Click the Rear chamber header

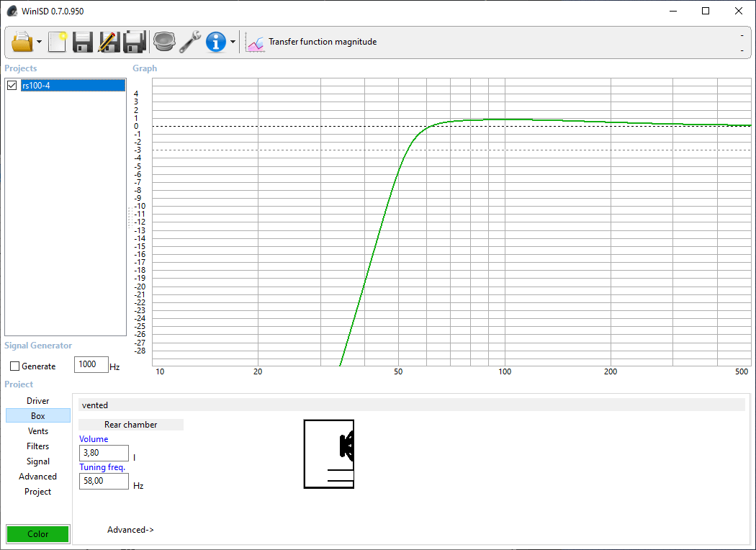tap(130, 425)
